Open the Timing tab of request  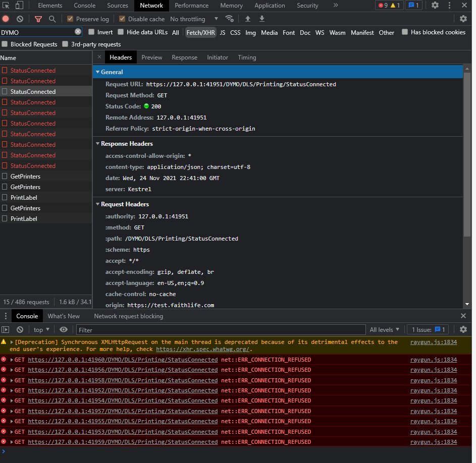pos(247,57)
